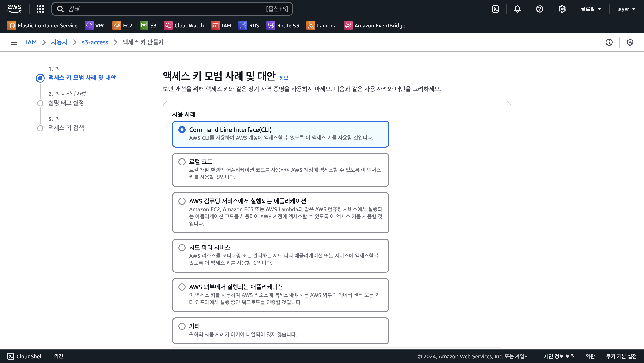The width and height of the screenshot is (644, 363).
Task: Open Amazon EventBridge shortcut
Action: pos(374,25)
